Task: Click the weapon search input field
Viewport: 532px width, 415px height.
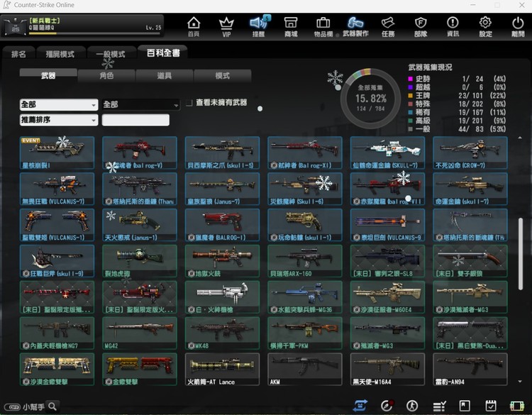Action: pyautogui.click(x=135, y=120)
